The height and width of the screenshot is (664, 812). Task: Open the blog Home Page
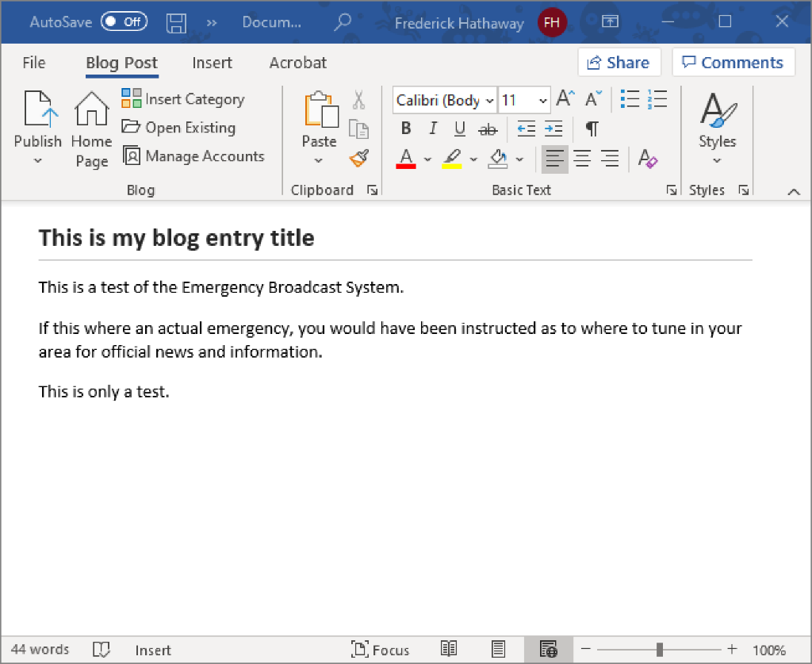coord(92,129)
